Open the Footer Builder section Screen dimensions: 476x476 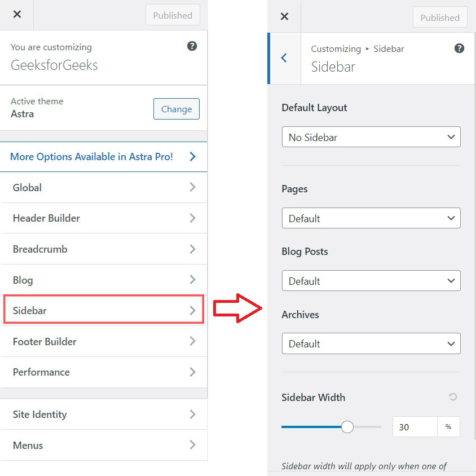point(104,341)
